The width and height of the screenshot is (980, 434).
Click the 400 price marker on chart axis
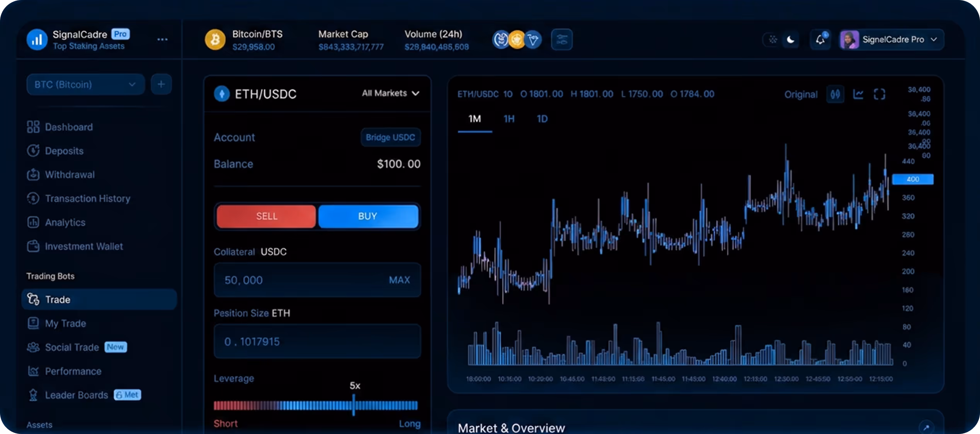[x=912, y=179]
